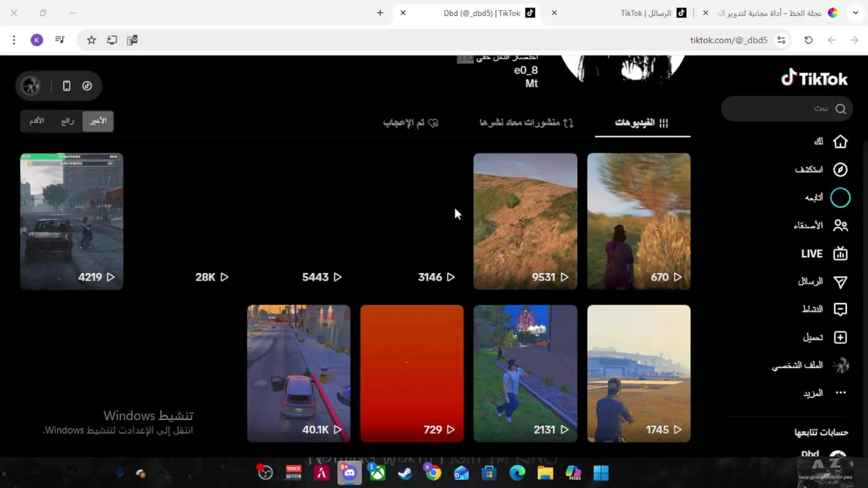Select the الأخير latest sort option
This screenshot has height=488, width=868.
click(98, 121)
